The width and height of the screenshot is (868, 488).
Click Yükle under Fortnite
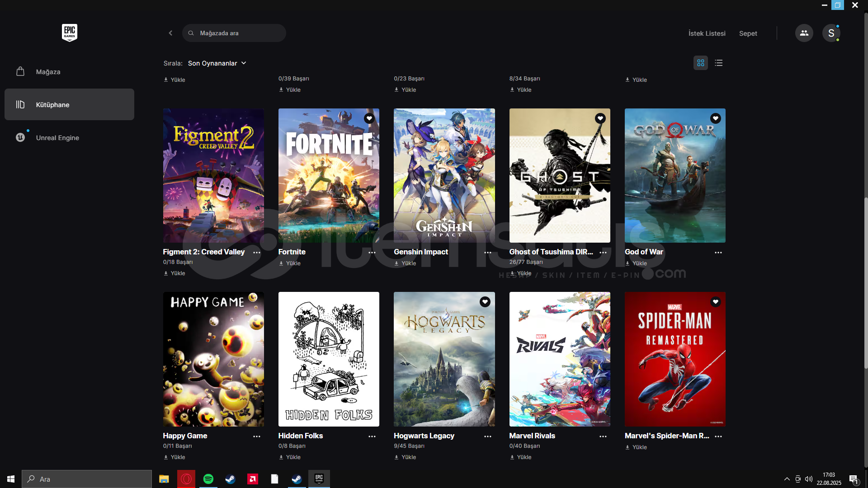tap(289, 263)
